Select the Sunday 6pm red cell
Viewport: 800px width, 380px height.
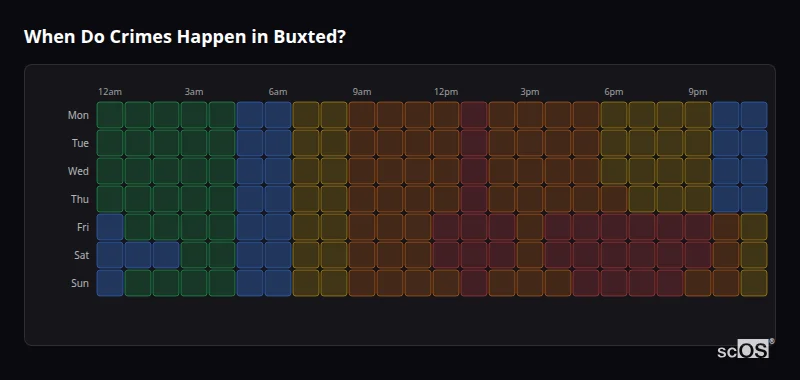coord(614,283)
